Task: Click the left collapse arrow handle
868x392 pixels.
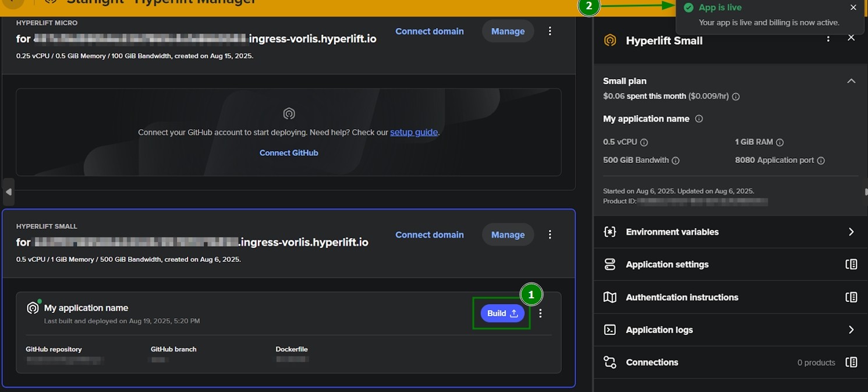Action: (x=8, y=192)
